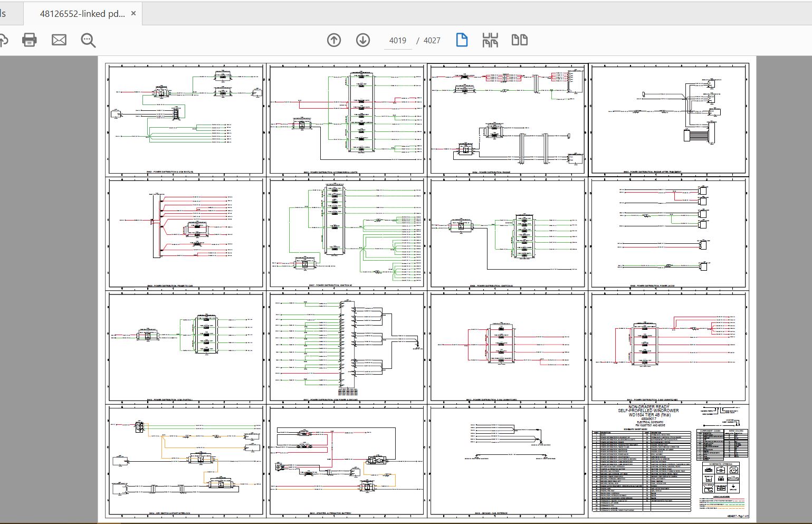Viewport: 812px width, 524px height.
Task: Click the Power Distribution Frame to Cab schematic
Action: click(185, 233)
